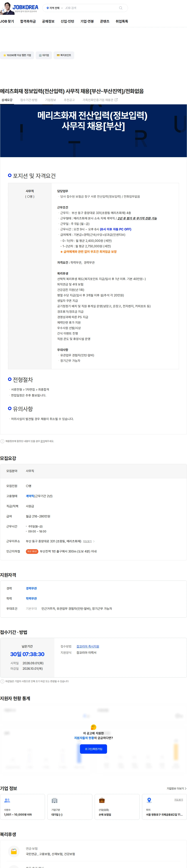Screen dimensions: 187x868
Task: Click the search magnifier icon
Action: tap(121, 8)
